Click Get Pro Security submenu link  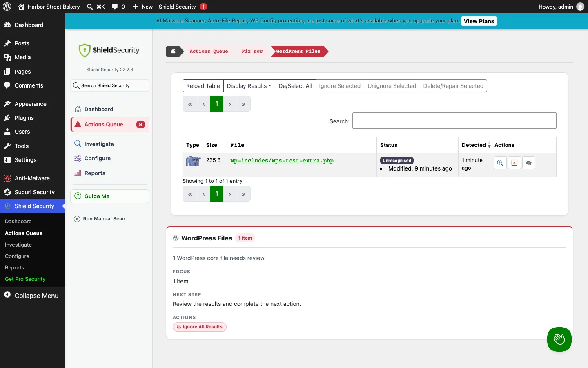coord(25,279)
